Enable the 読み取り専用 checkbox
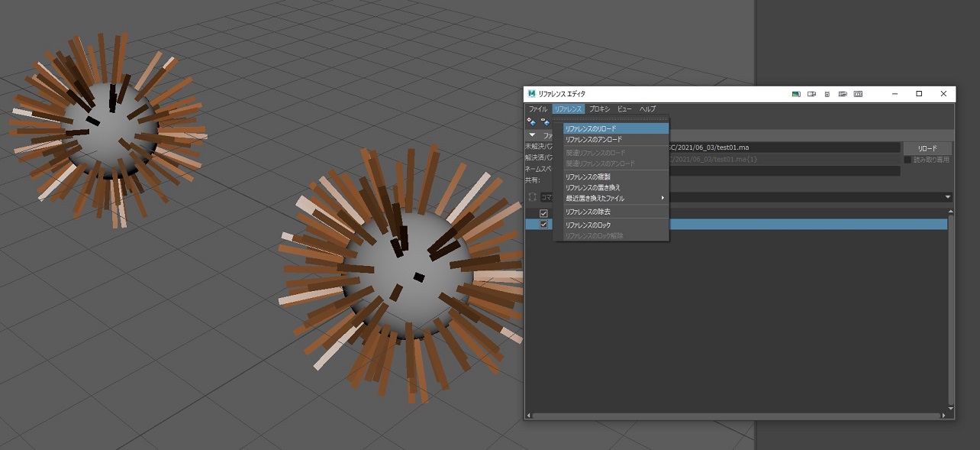980x450 pixels. click(x=907, y=159)
